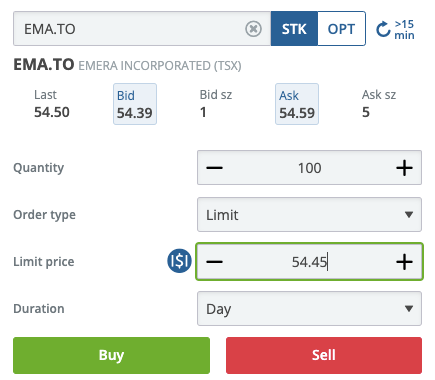Raise limit price with plus icon
The height and width of the screenshot is (380, 435).
tap(404, 262)
